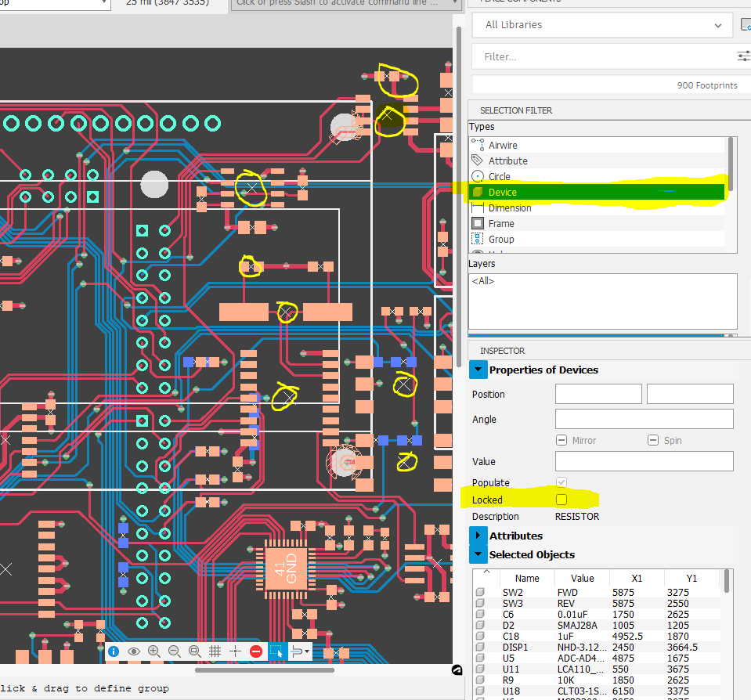Collapse the Selected Objects section

click(x=478, y=554)
